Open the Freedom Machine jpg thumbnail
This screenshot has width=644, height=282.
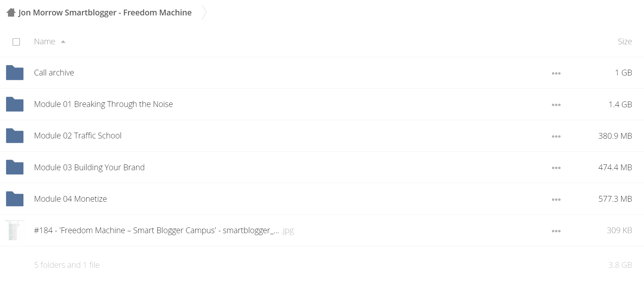[x=15, y=230]
